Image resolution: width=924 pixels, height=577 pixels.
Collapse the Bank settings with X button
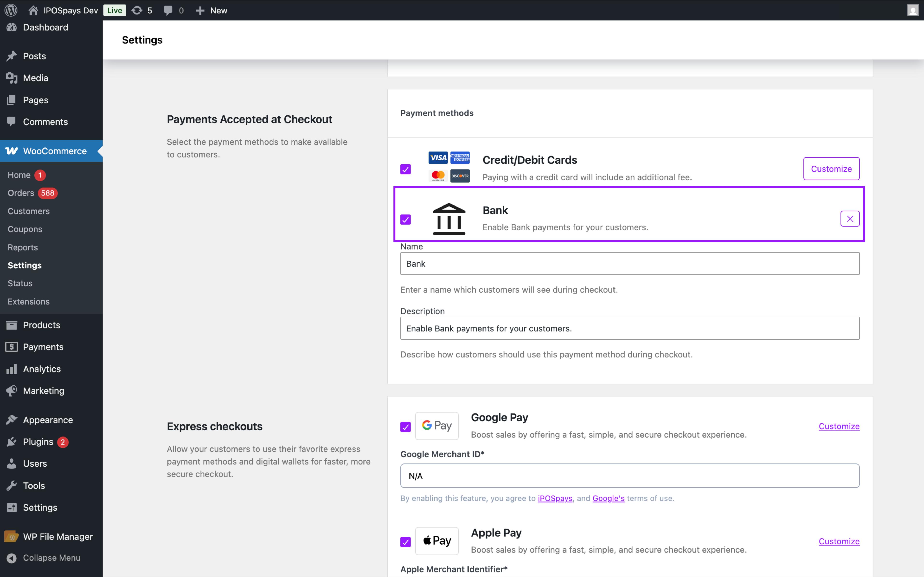tap(850, 219)
